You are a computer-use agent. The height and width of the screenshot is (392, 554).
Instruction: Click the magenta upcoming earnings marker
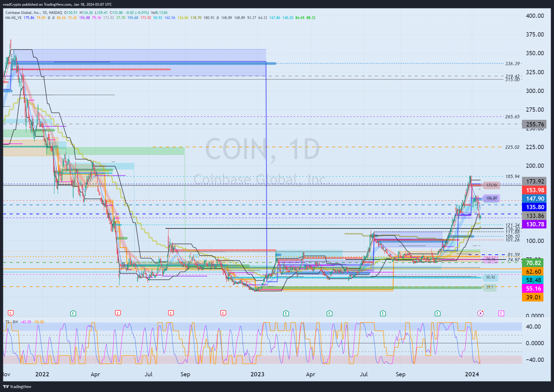pyautogui.click(x=501, y=313)
